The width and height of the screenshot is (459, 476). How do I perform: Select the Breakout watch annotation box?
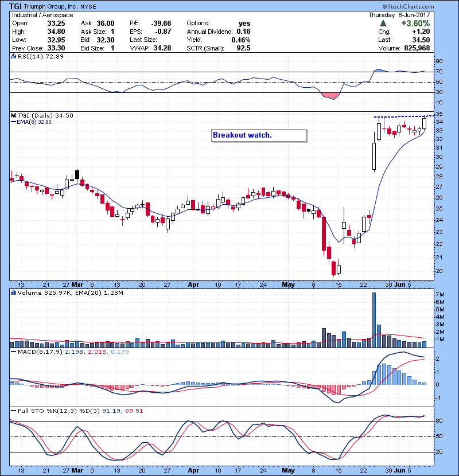click(x=259, y=135)
